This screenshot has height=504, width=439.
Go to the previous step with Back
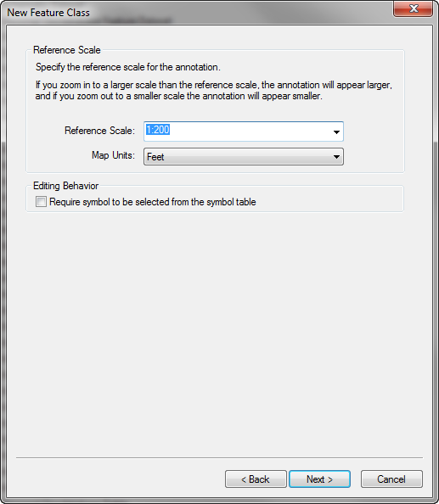[x=256, y=479]
